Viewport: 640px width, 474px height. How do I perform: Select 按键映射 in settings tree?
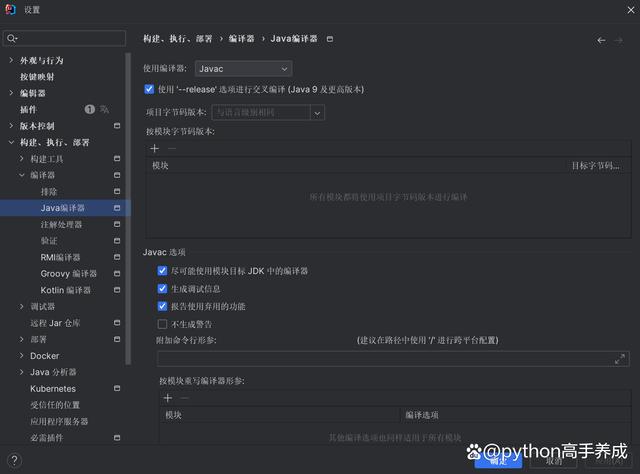pos(37,77)
